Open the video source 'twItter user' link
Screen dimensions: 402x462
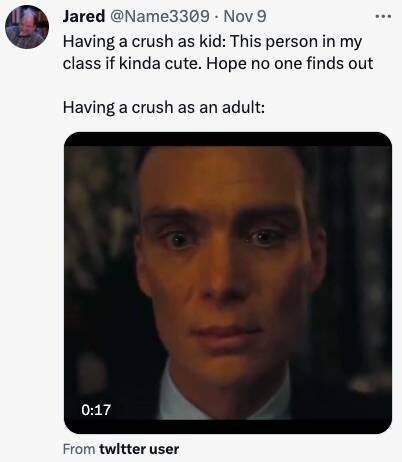139,449
